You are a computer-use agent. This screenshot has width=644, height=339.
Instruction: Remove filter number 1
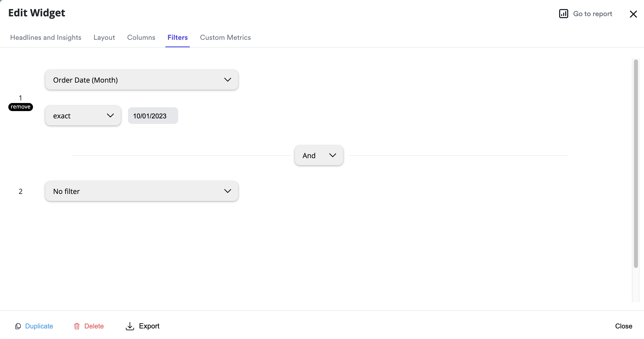pos(20,107)
